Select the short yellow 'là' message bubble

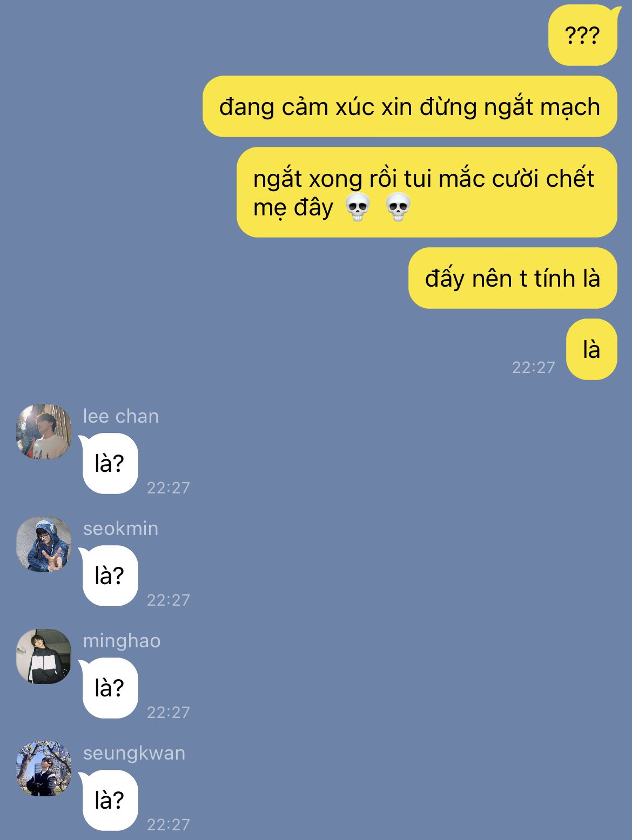pyautogui.click(x=591, y=349)
